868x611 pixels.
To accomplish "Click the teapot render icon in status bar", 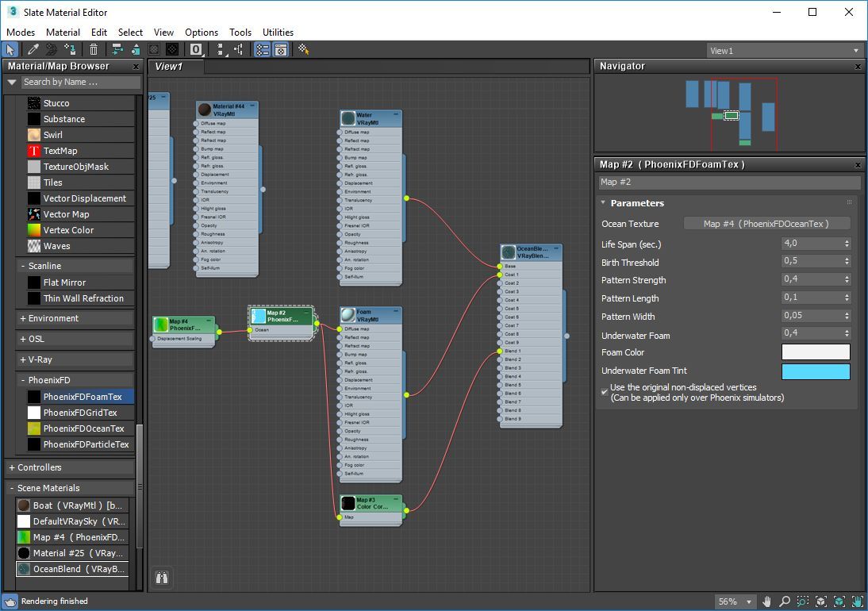I will 10,601.
